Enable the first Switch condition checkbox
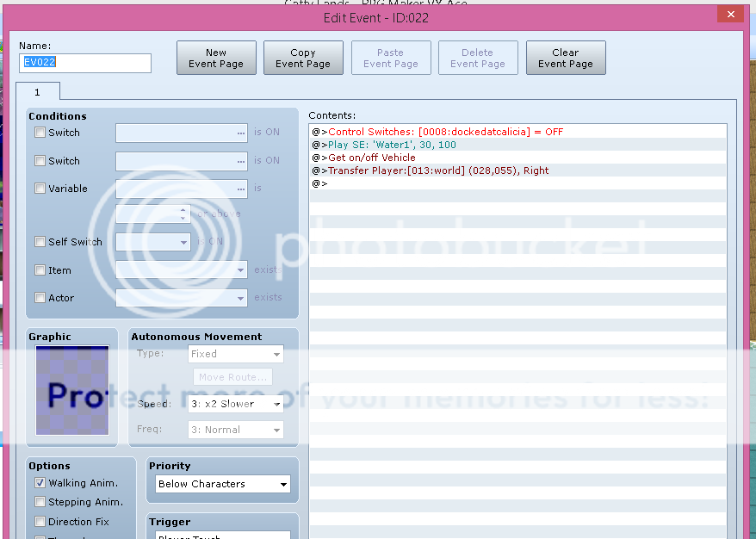Viewport: 756px width, 539px height. point(40,133)
